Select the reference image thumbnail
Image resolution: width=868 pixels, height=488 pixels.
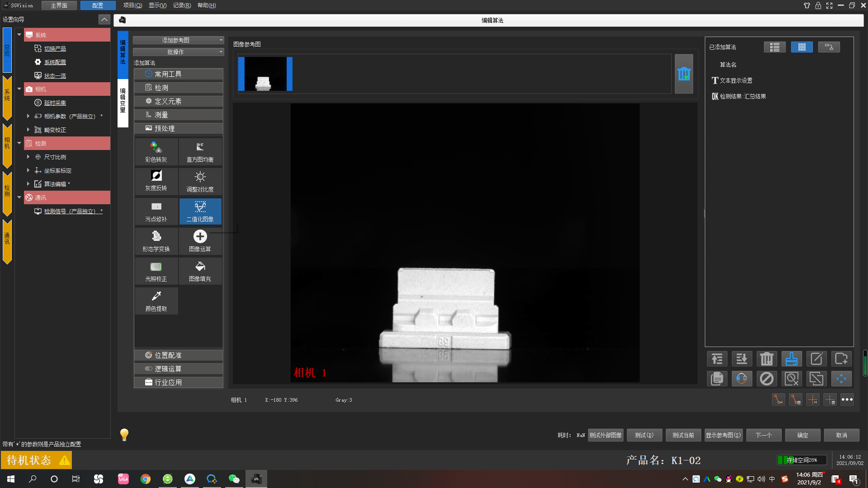(x=265, y=74)
